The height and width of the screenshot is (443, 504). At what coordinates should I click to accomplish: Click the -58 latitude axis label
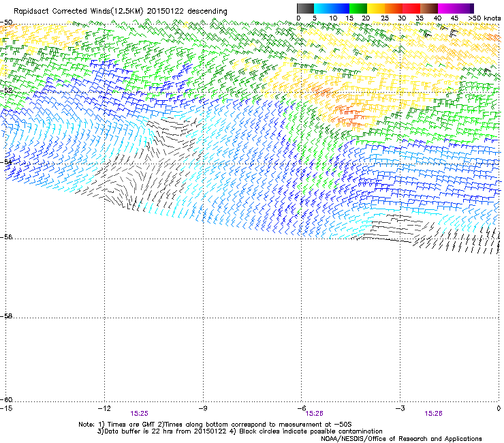[6, 316]
